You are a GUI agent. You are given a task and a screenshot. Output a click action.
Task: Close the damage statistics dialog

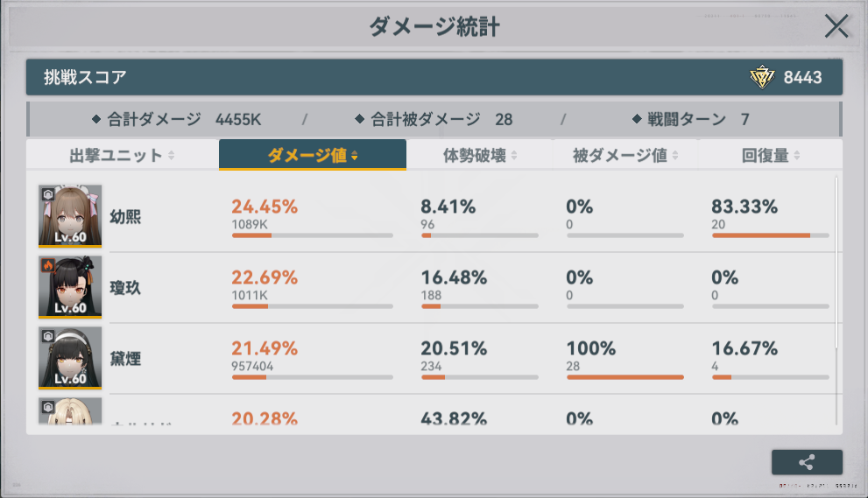click(x=836, y=26)
